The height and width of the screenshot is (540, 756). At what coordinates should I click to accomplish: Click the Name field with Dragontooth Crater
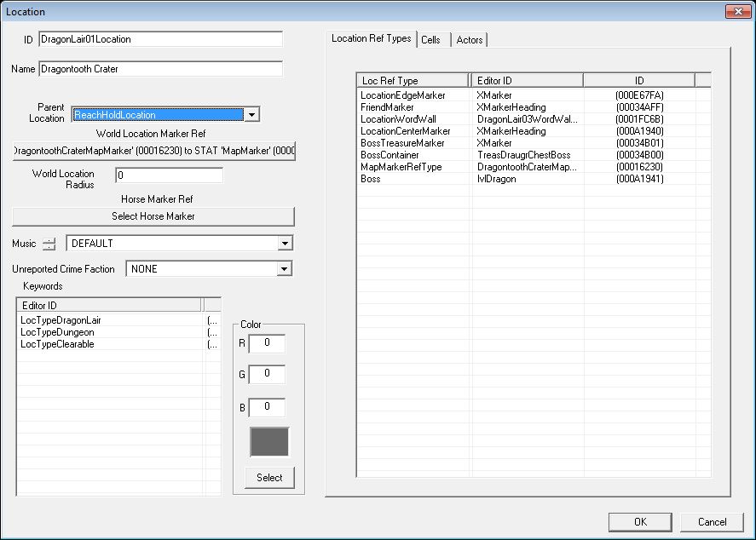click(x=160, y=69)
